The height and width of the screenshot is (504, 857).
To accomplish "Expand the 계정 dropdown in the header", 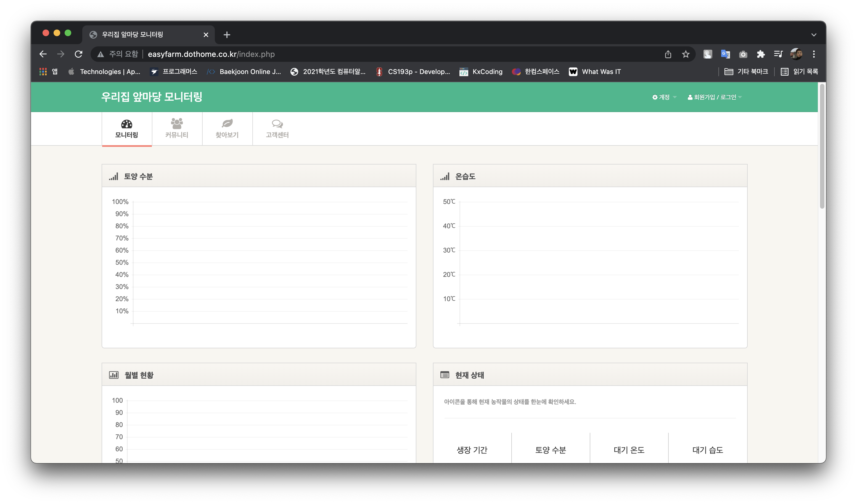I will coord(663,97).
